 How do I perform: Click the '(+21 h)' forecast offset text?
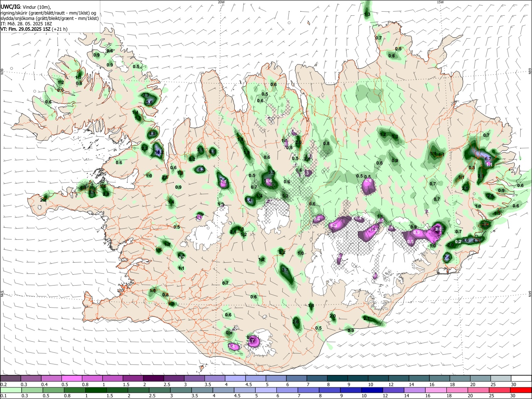(60, 29)
